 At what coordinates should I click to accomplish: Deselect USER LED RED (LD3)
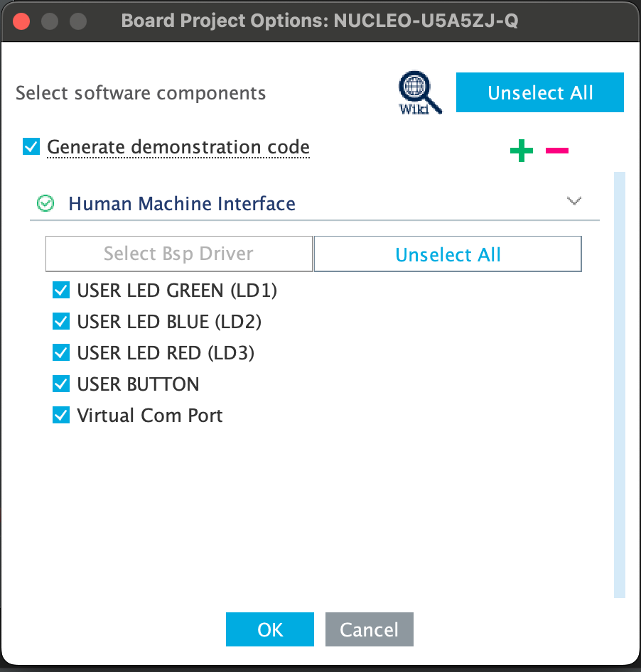(x=61, y=352)
